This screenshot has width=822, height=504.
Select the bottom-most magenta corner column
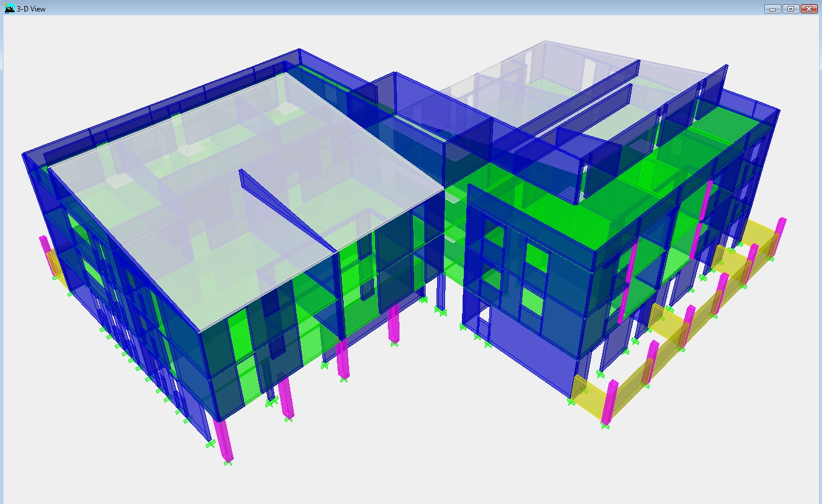[x=223, y=440]
